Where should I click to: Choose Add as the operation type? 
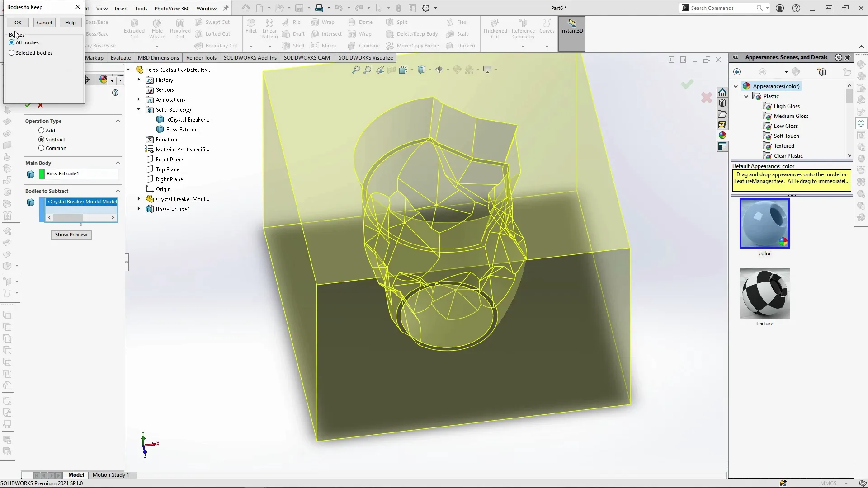tap(41, 131)
